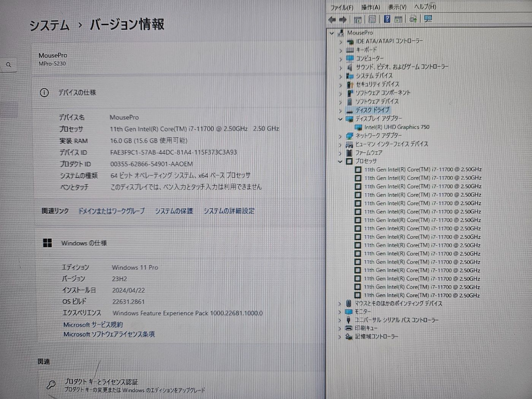Open プロダクト キーとライセンス認証 settings
The image size is (532, 399).
coord(101,382)
